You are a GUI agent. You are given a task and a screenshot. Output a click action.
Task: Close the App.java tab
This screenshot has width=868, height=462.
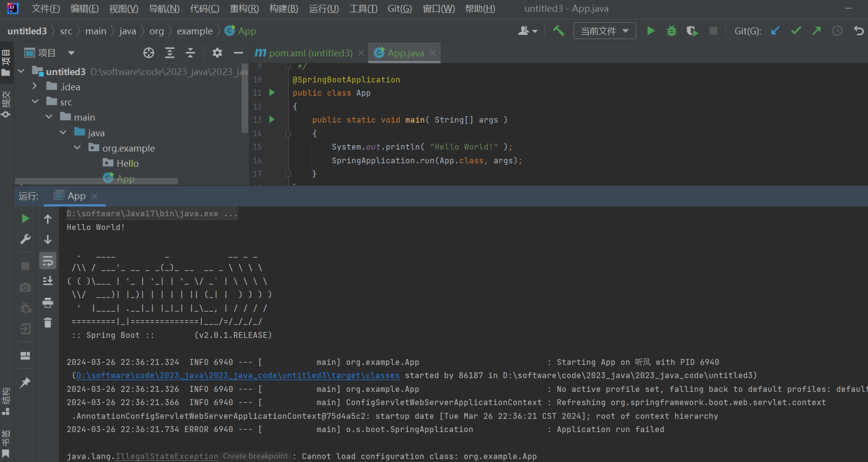432,53
